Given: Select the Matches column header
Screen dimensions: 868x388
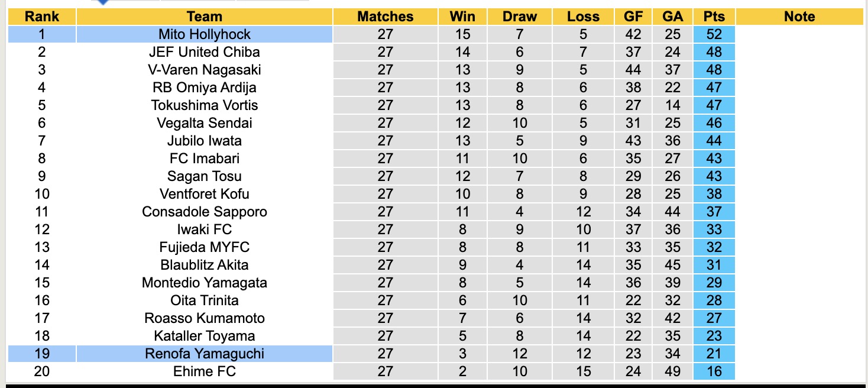Looking at the screenshot, I should click(385, 17).
